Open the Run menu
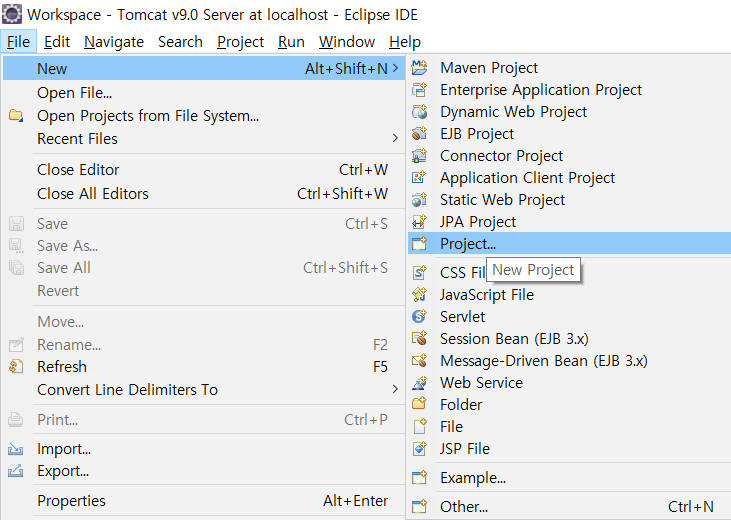Screen dimensions: 731x520 (291, 42)
